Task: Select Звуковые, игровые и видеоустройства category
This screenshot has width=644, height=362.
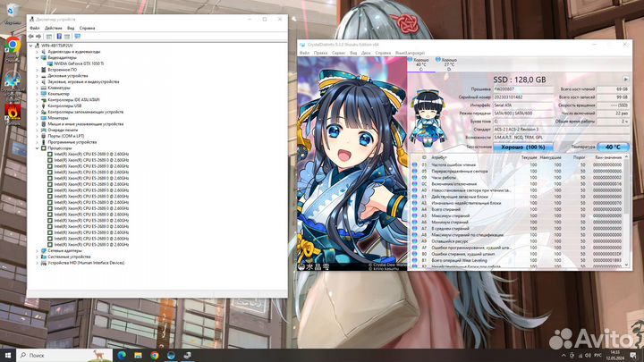Action: click(x=83, y=81)
